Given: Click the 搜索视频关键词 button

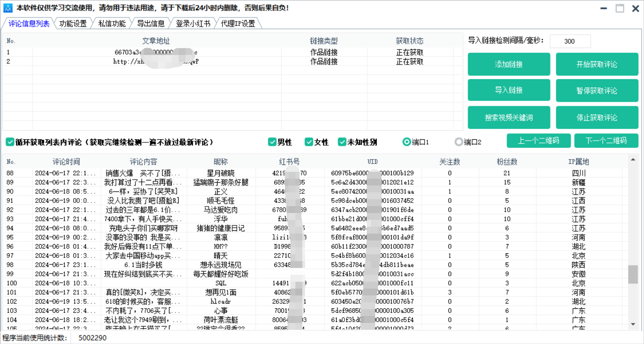Looking at the screenshot, I should pyautogui.click(x=509, y=117).
